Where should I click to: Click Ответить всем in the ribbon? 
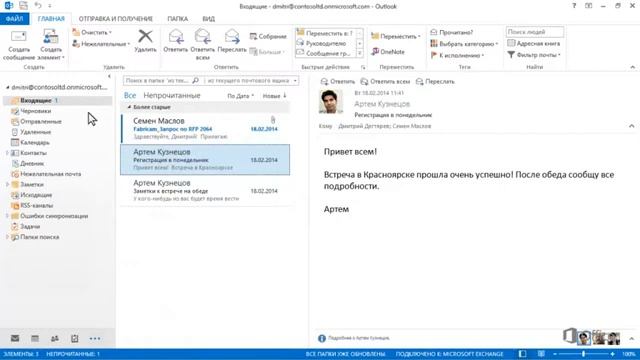pyautogui.click(x=202, y=44)
